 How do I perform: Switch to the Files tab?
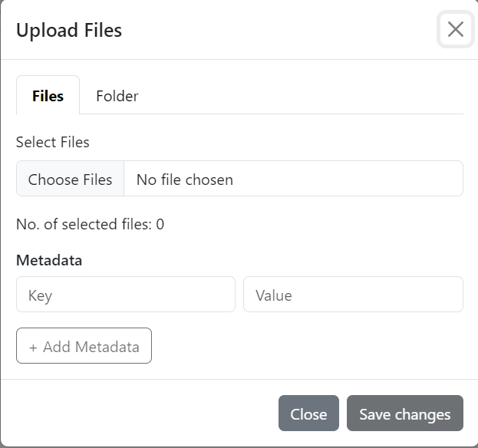click(48, 96)
